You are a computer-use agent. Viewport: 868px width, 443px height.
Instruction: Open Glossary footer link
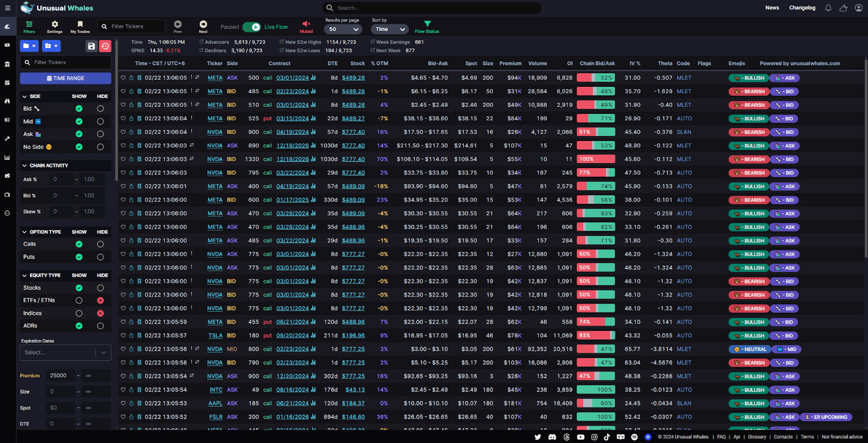point(757,437)
